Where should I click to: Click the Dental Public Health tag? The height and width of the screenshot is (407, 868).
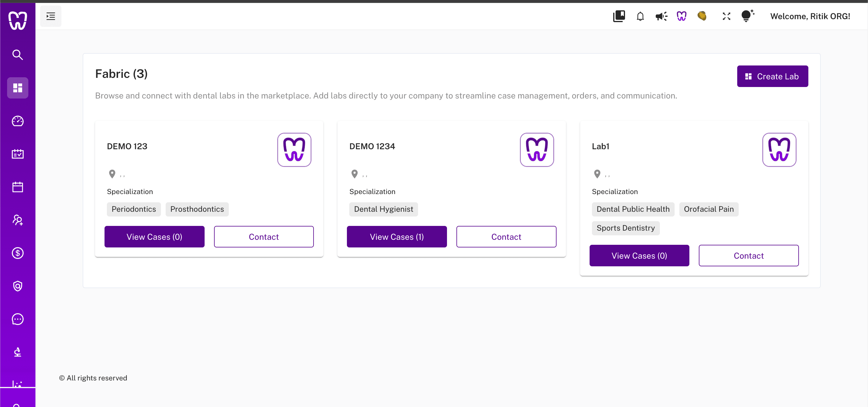(633, 209)
